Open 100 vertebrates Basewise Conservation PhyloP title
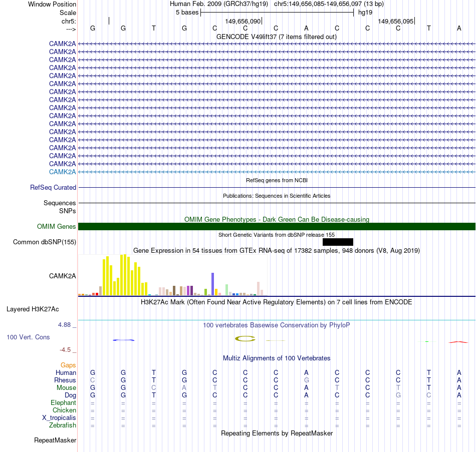Viewport: 476px width, 452px height. pos(277,325)
